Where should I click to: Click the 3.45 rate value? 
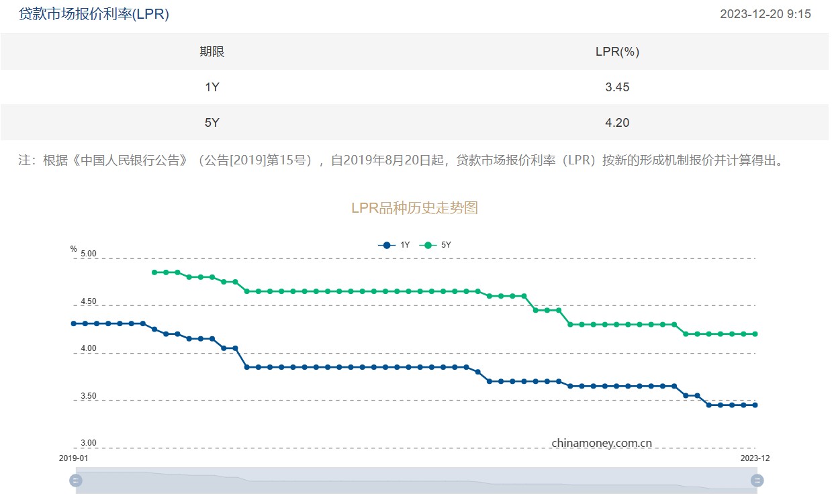coord(617,87)
